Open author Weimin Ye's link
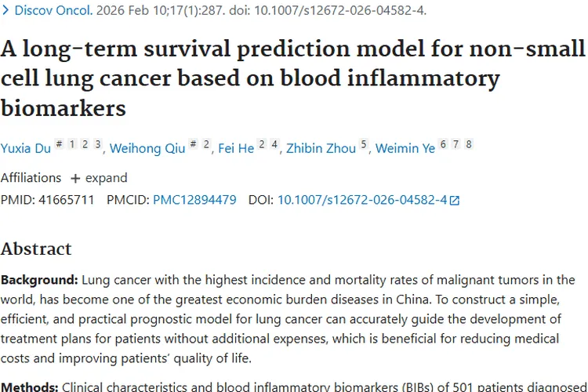Image resolution: width=588 pixels, height=392 pixels. (405, 148)
